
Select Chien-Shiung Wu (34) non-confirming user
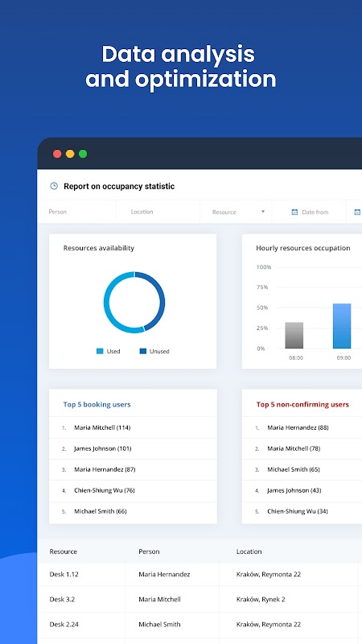[298, 511]
